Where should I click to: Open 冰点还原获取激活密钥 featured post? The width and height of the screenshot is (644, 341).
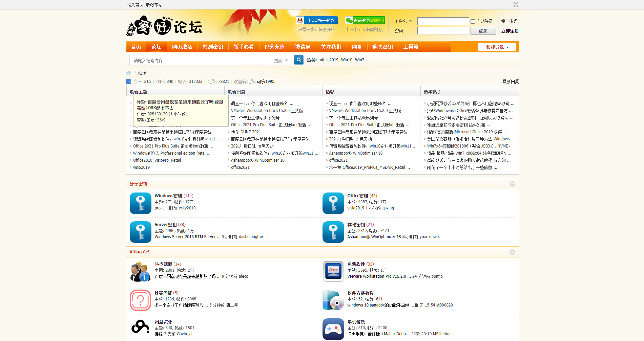pos(458,125)
